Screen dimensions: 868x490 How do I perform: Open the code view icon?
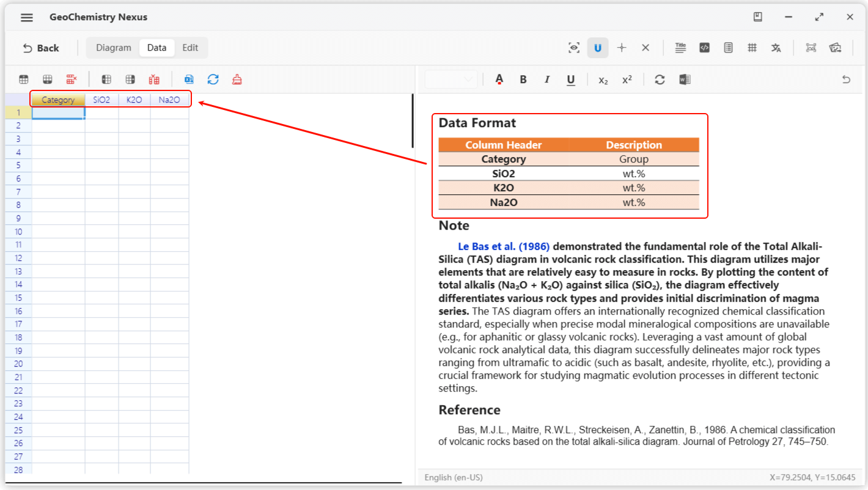click(x=704, y=48)
